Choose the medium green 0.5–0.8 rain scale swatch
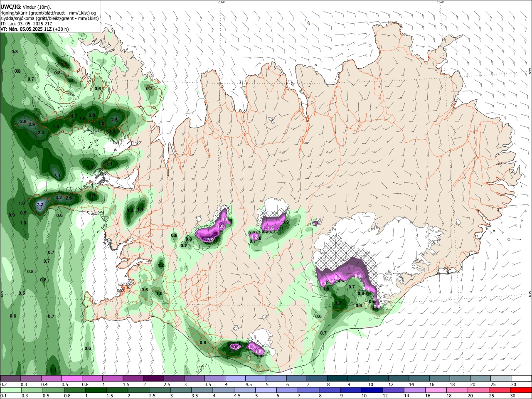This screenshot has height=399, width=532. point(53,390)
